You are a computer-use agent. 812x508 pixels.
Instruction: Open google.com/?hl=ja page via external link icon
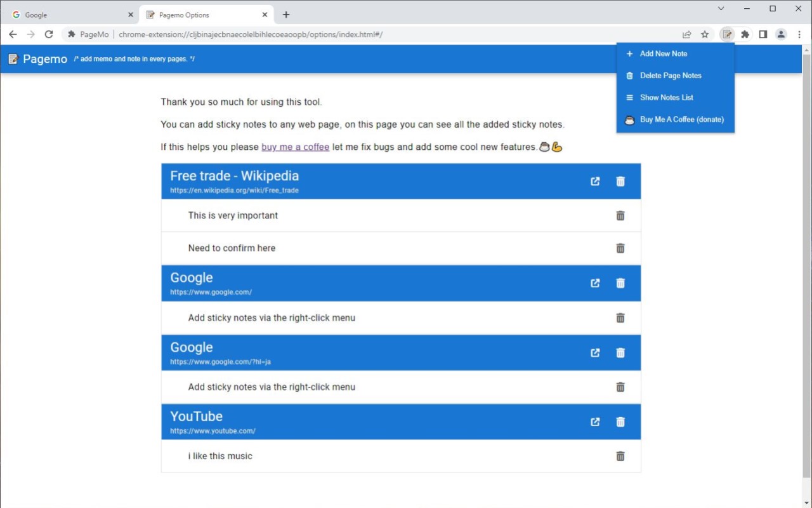point(595,352)
